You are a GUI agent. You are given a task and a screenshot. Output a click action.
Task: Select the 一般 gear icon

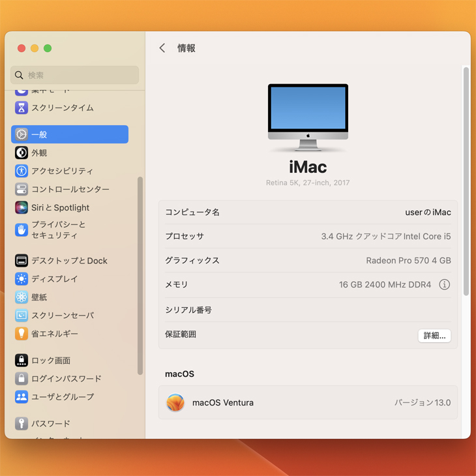[22, 134]
